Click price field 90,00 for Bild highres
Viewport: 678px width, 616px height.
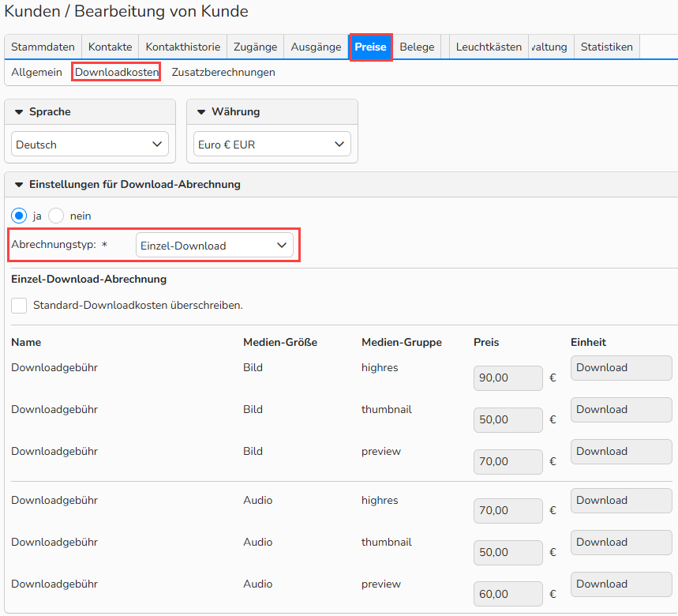point(508,378)
